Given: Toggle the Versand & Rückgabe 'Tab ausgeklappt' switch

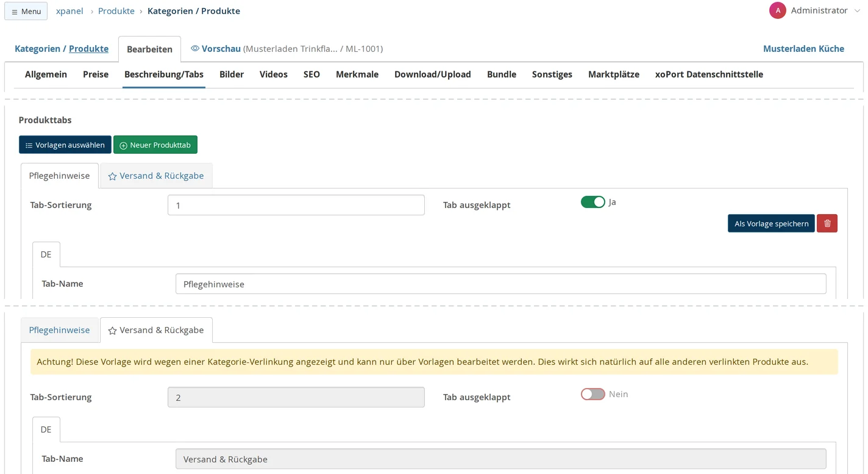Looking at the screenshot, I should coord(592,394).
